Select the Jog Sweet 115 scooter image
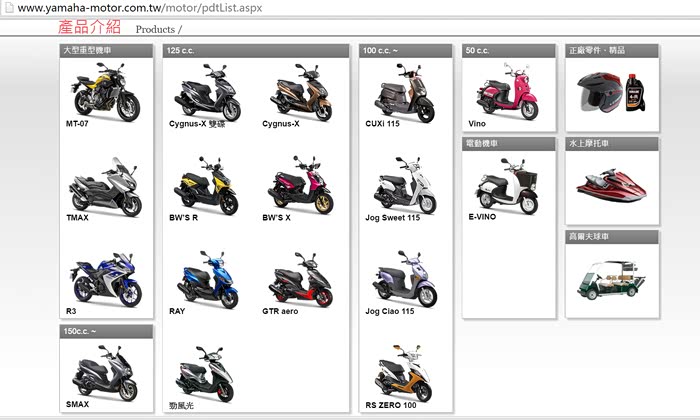Image resolution: width=700 pixels, height=420 pixels. point(405,185)
